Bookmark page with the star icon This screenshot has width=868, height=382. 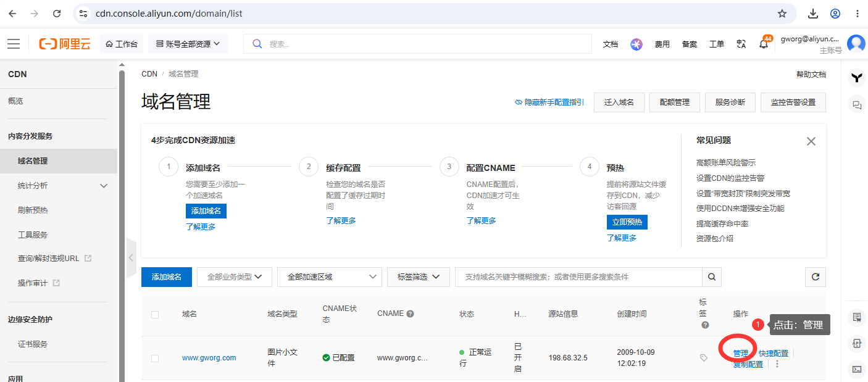pos(782,14)
